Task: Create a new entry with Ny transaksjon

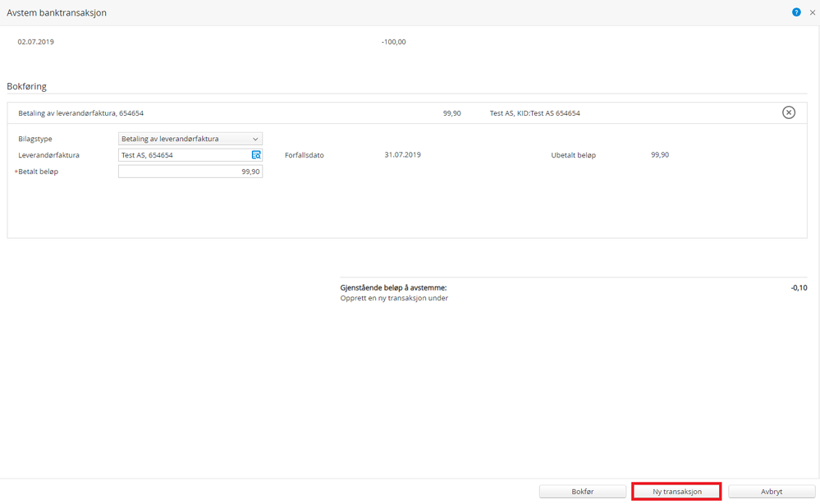Action: pos(676,492)
